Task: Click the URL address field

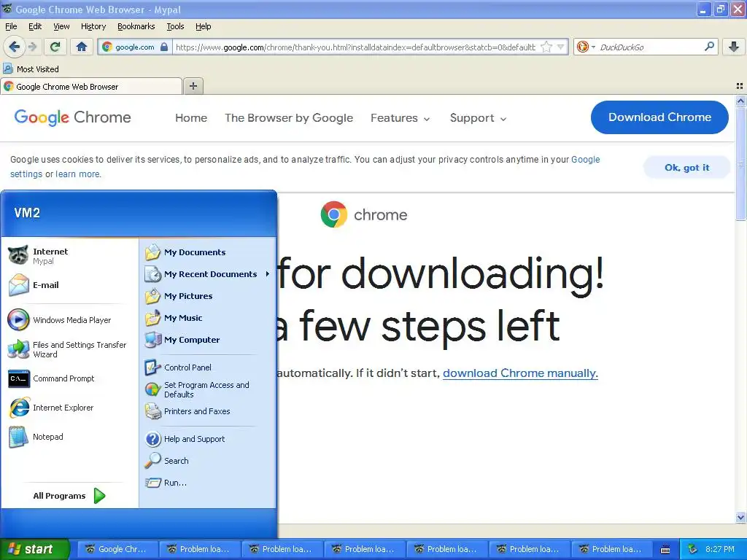Action: tap(355, 47)
